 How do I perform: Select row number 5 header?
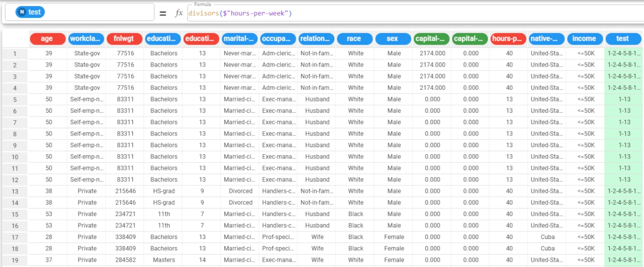pos(15,99)
